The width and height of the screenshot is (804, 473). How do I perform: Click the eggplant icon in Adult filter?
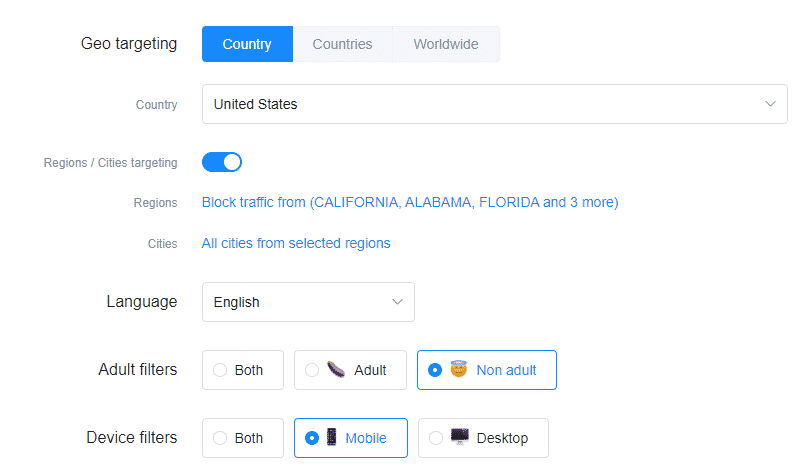(x=336, y=369)
